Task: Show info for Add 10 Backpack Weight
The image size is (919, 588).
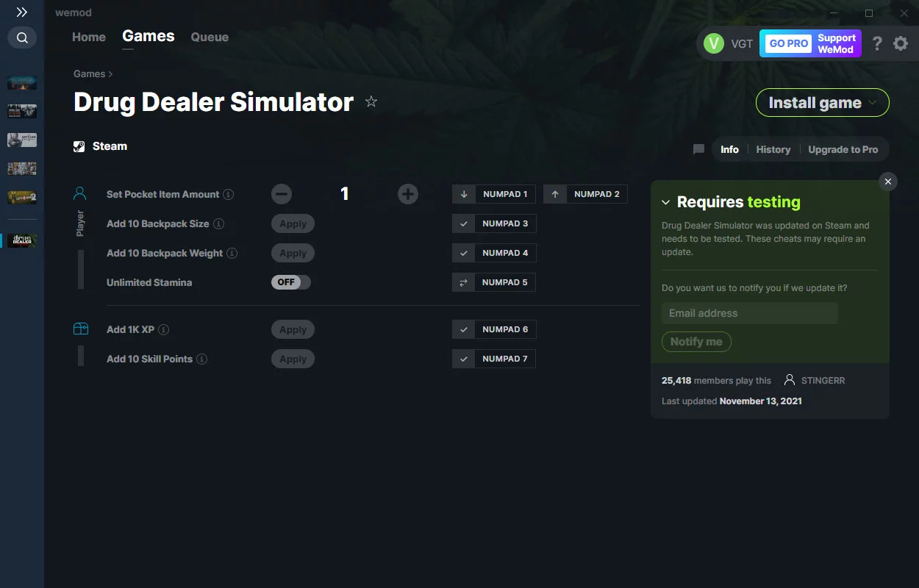Action: (232, 254)
